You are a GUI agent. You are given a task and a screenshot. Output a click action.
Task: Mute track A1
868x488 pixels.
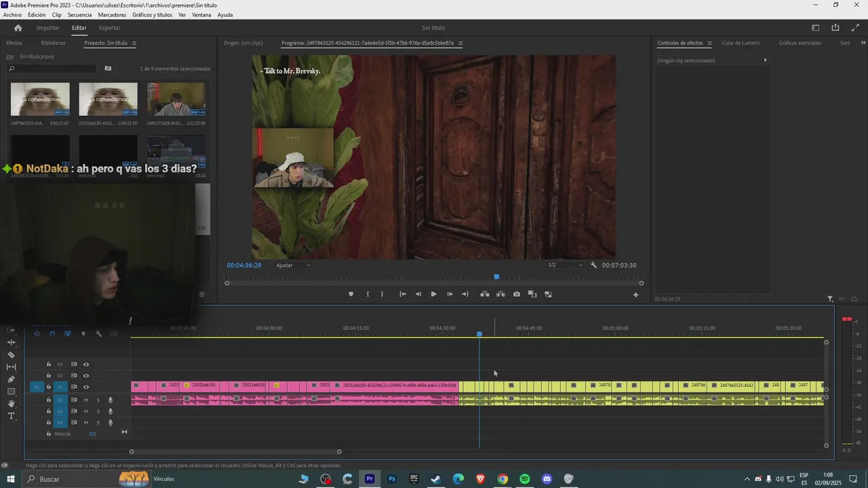coord(86,400)
